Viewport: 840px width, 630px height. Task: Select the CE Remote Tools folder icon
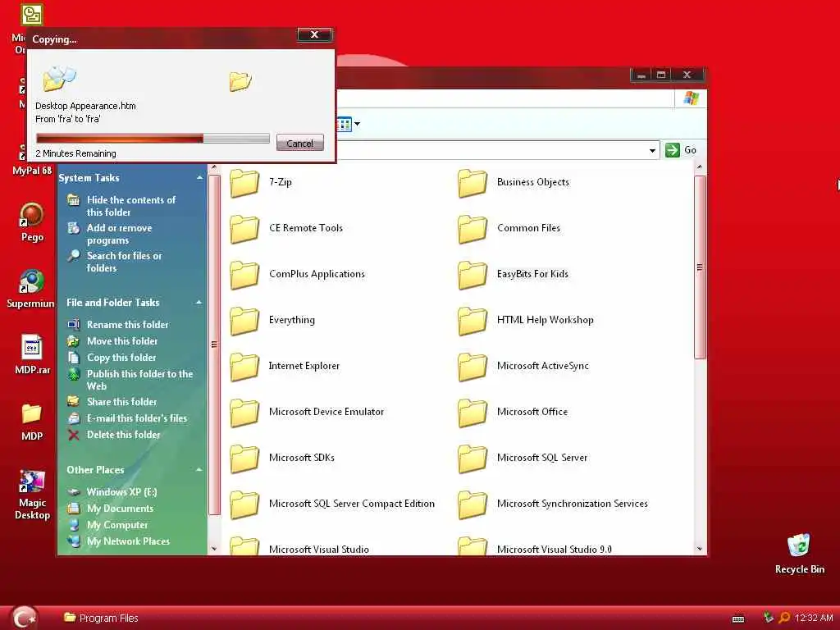244,229
